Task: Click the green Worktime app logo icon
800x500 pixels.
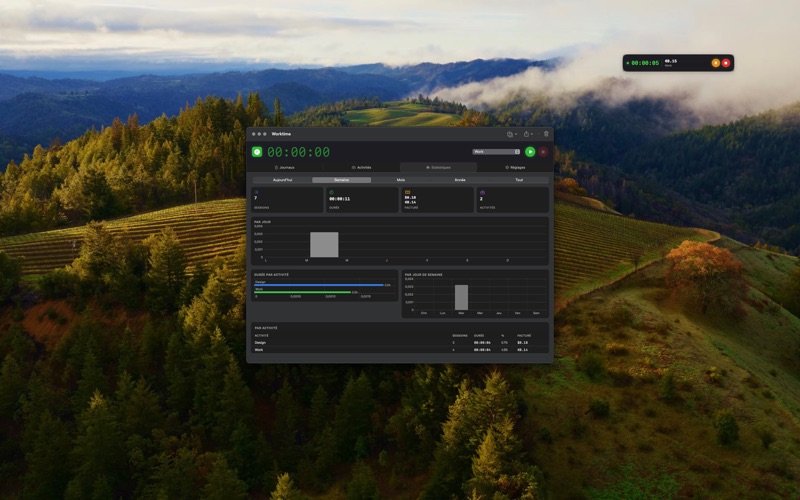Action: click(257, 152)
